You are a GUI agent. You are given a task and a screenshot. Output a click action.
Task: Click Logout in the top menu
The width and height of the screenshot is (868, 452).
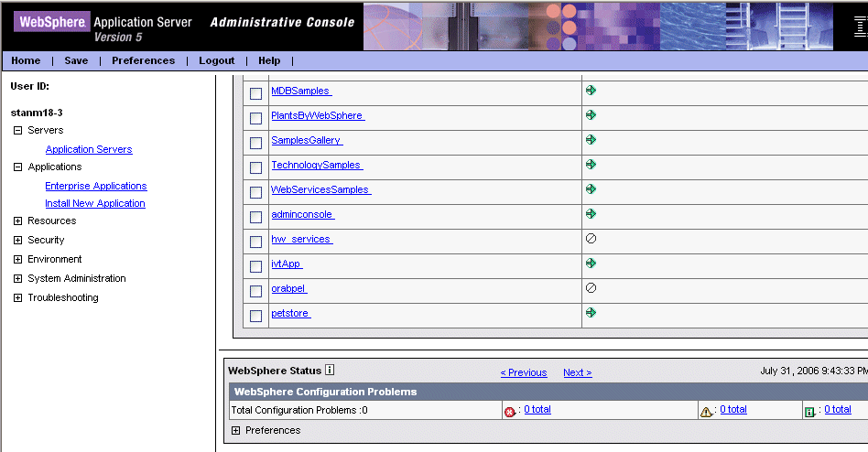point(217,60)
